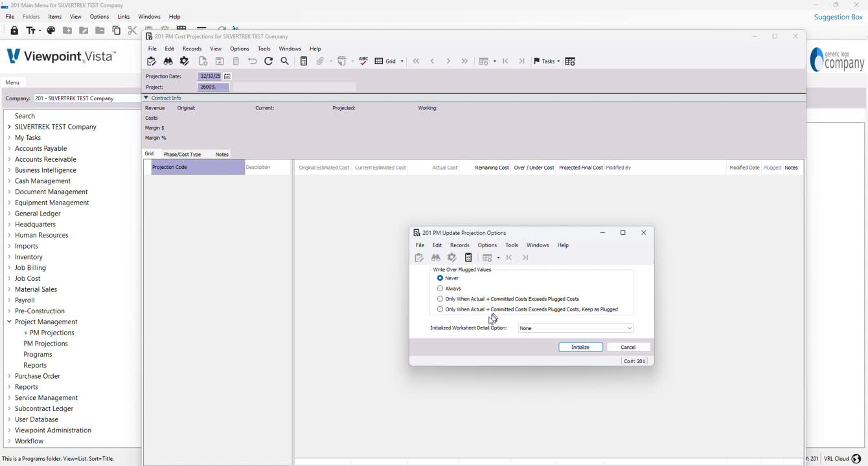
Task: Open the color palette theme icon
Action: (51, 30)
